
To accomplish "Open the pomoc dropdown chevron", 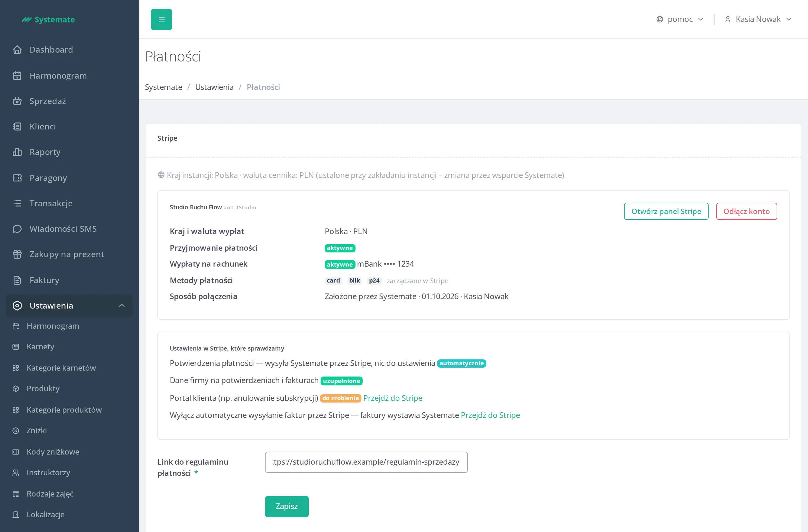I will 701,19.
